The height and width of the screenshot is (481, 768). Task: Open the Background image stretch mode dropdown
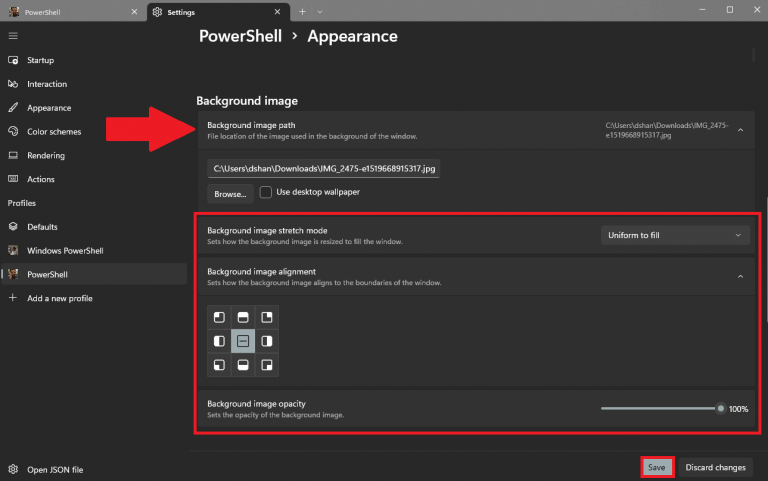[675, 235]
